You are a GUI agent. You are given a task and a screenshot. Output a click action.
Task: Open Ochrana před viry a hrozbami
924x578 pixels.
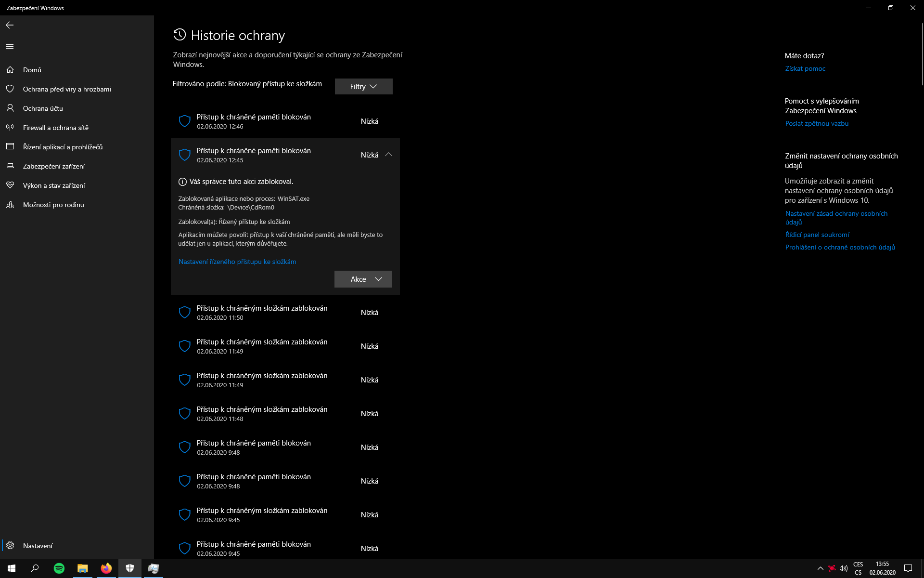[x=67, y=89]
